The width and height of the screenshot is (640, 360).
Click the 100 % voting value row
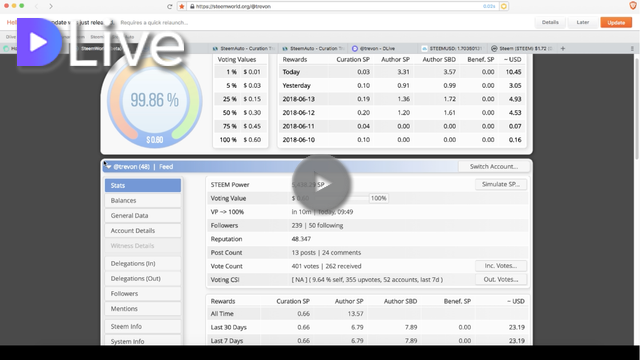pos(240,140)
